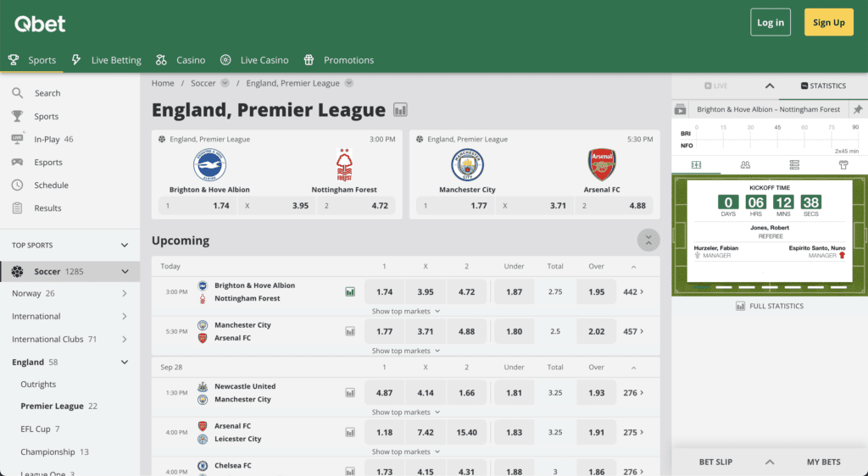Open statistics icon beside Premier League heading
The image size is (868, 476).
(x=400, y=110)
